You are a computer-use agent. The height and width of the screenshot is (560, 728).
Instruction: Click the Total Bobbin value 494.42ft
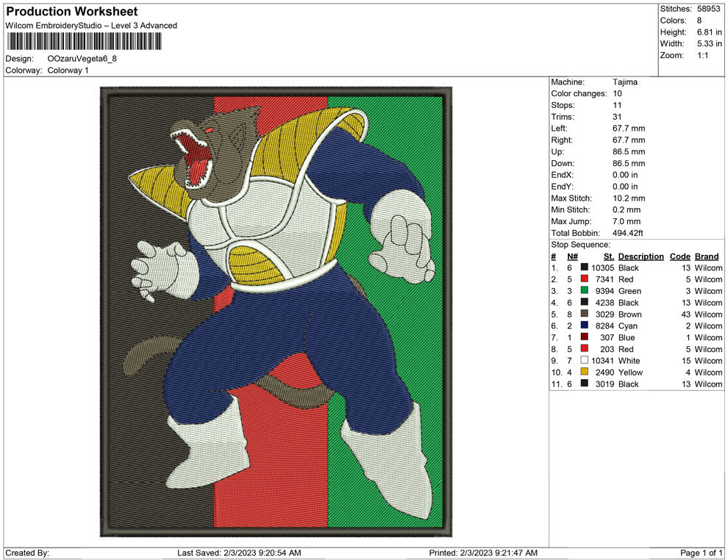[628, 233]
